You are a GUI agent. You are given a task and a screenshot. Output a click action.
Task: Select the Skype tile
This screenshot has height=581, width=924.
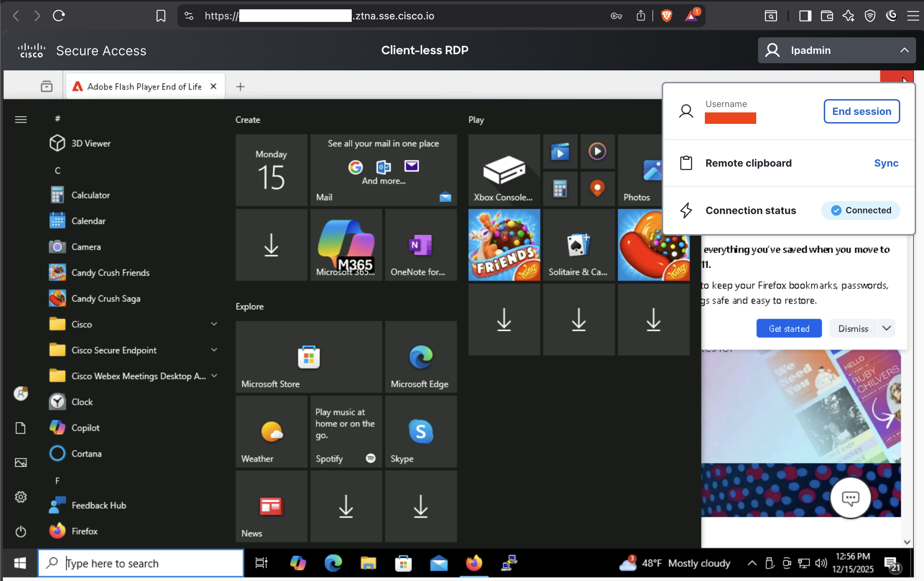click(x=420, y=431)
